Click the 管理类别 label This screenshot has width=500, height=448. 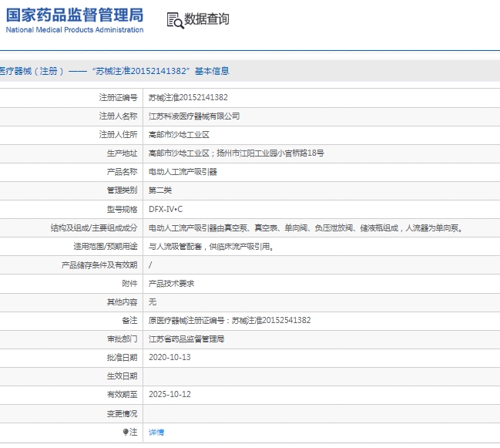[x=122, y=190]
